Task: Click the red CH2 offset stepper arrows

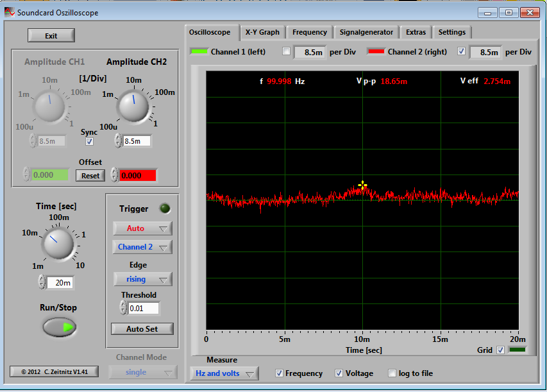Action: [x=114, y=175]
